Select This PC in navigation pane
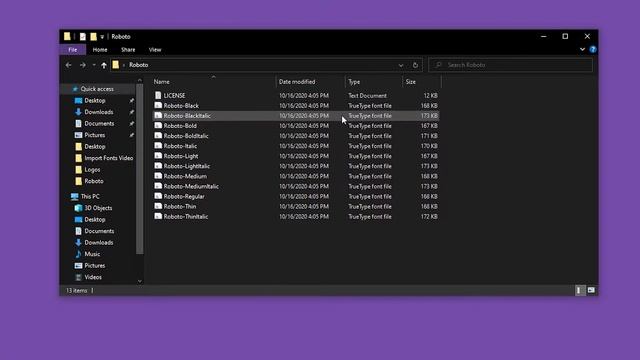Screen dimensions: 640x360 tap(90, 196)
